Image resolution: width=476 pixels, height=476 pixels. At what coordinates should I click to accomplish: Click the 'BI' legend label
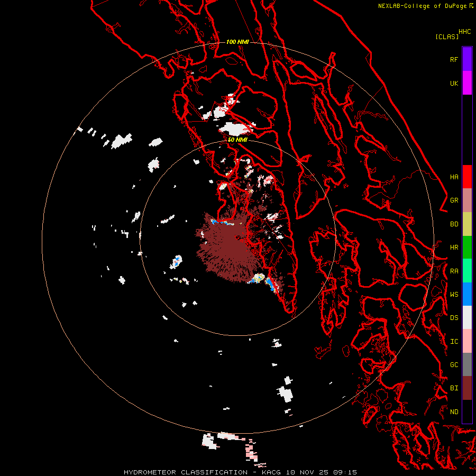coord(454,388)
